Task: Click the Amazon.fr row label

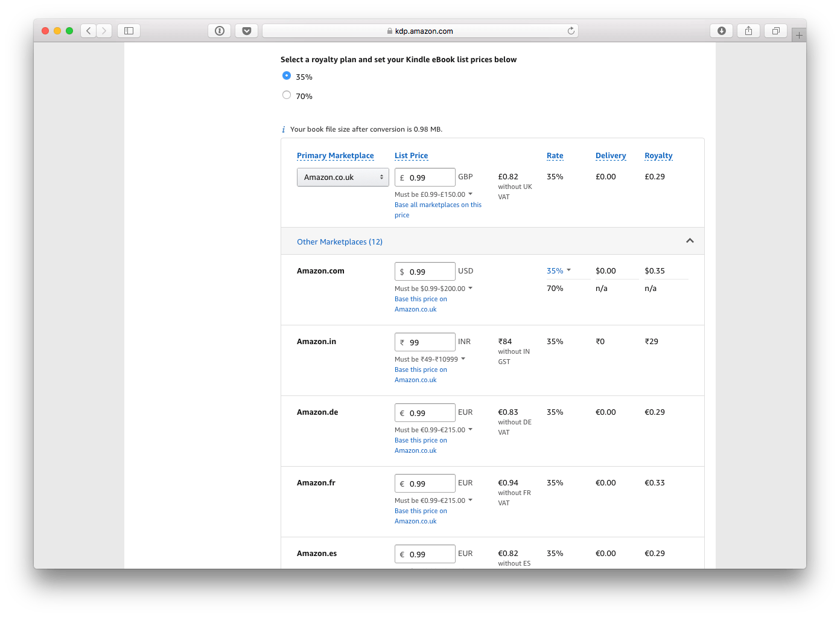Action: 316,483
